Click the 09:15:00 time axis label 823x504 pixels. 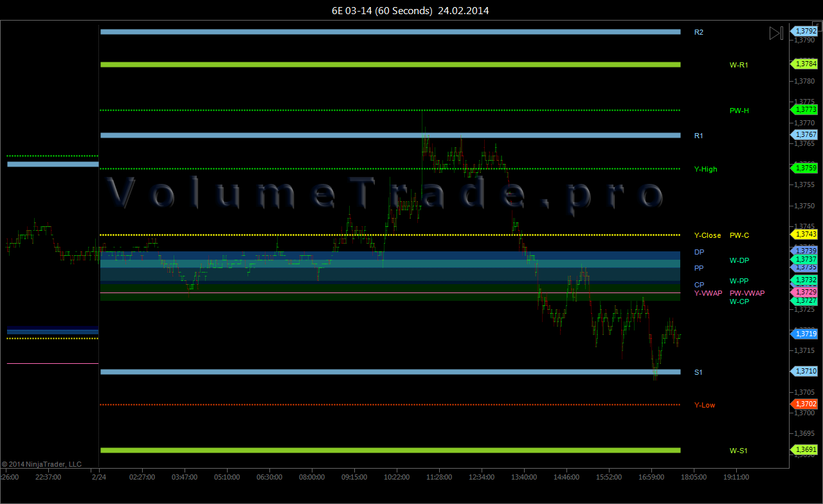354,477
